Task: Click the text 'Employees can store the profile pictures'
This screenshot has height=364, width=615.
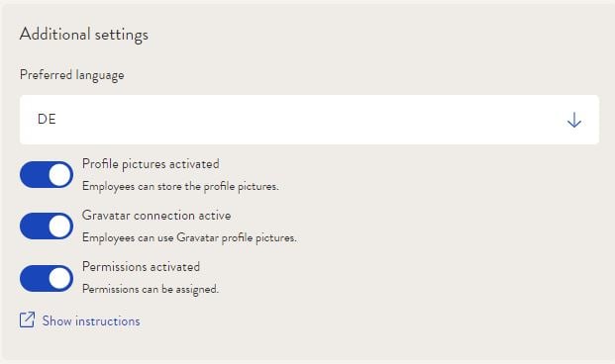Action: click(180, 186)
